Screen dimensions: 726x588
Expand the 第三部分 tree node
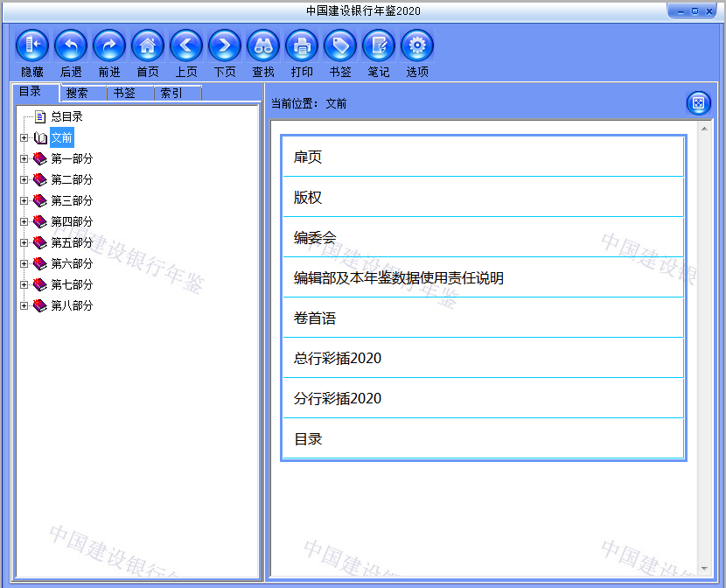click(24, 200)
